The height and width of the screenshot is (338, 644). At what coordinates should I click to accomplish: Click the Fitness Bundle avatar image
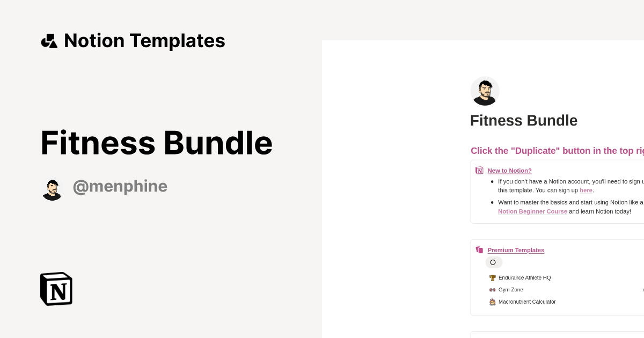[485, 91]
